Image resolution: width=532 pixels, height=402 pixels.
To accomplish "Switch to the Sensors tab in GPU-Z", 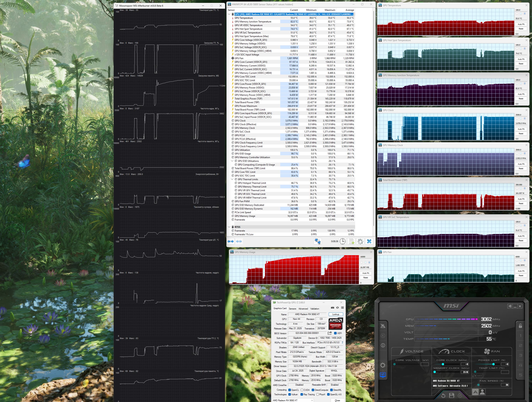I will pyautogui.click(x=292, y=309).
